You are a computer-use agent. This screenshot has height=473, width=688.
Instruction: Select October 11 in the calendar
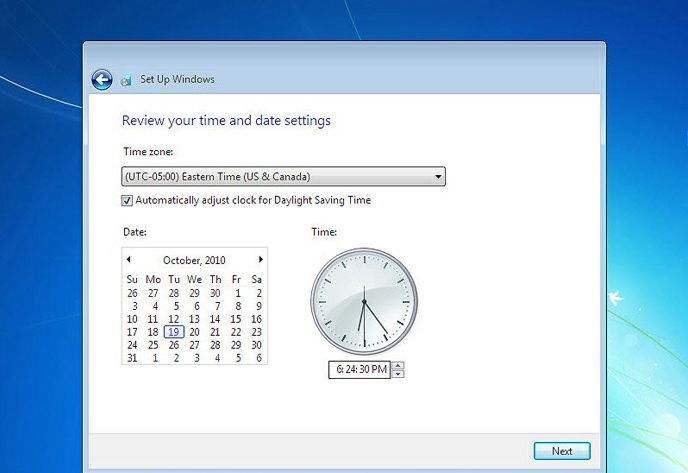pyautogui.click(x=153, y=319)
